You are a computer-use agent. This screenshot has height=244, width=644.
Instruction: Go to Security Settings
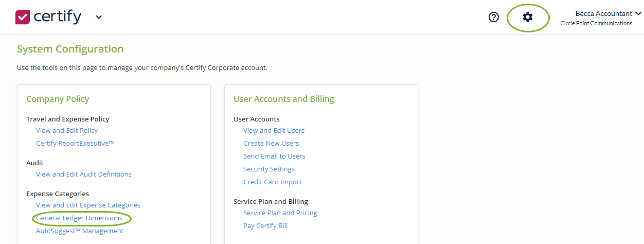269,169
